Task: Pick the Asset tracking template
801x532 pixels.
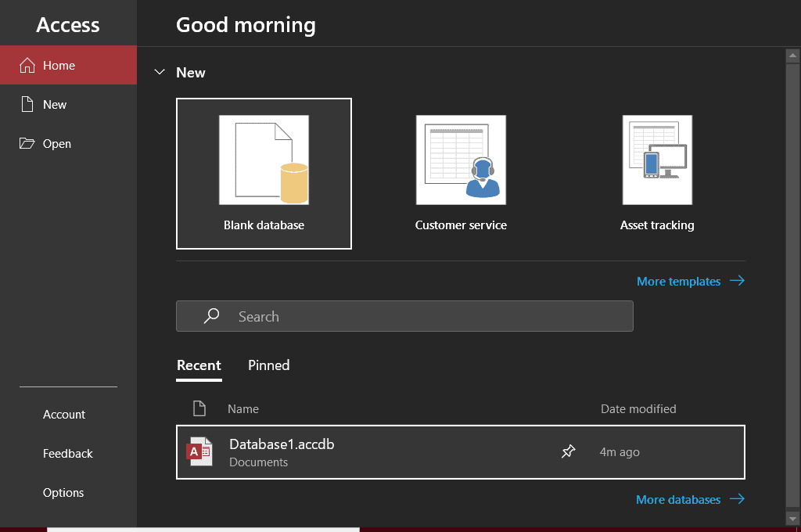Action: pyautogui.click(x=657, y=173)
